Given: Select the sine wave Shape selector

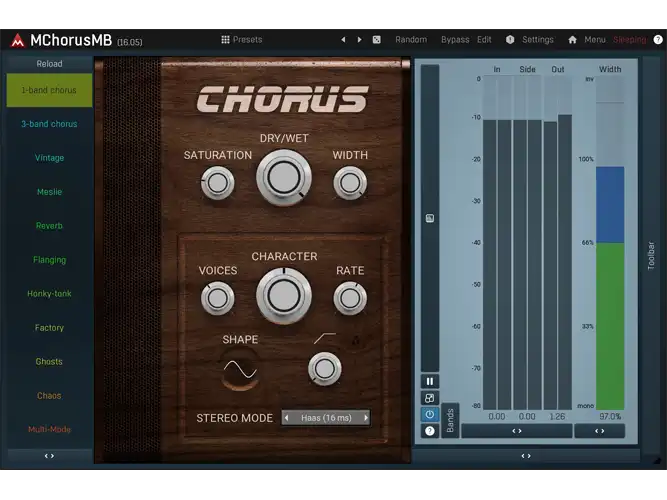Looking at the screenshot, I should [240, 369].
